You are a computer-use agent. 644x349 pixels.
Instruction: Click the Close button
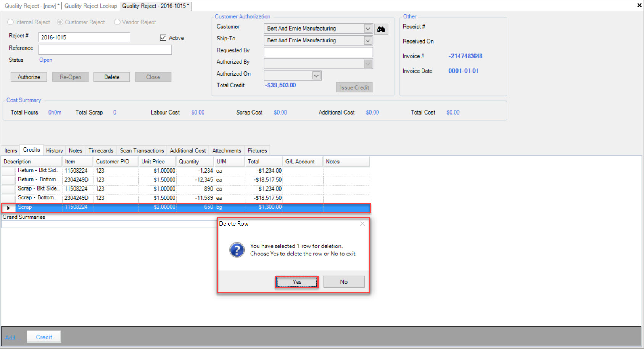[153, 77]
